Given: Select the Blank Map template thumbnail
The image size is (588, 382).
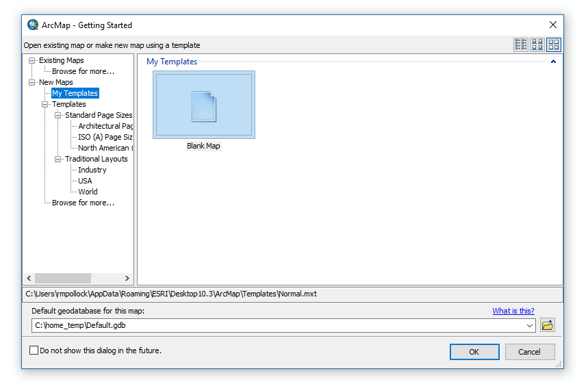Looking at the screenshot, I should point(204,105).
